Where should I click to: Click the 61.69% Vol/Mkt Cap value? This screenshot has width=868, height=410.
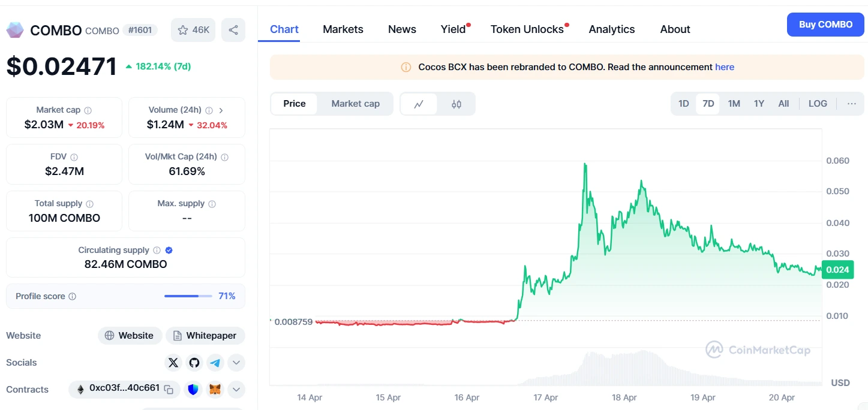pos(187,171)
